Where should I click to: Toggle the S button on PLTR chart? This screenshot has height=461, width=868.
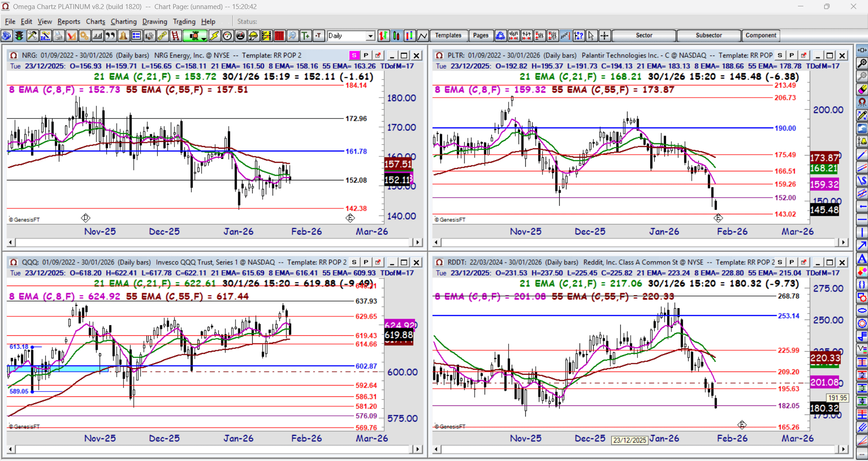780,56
